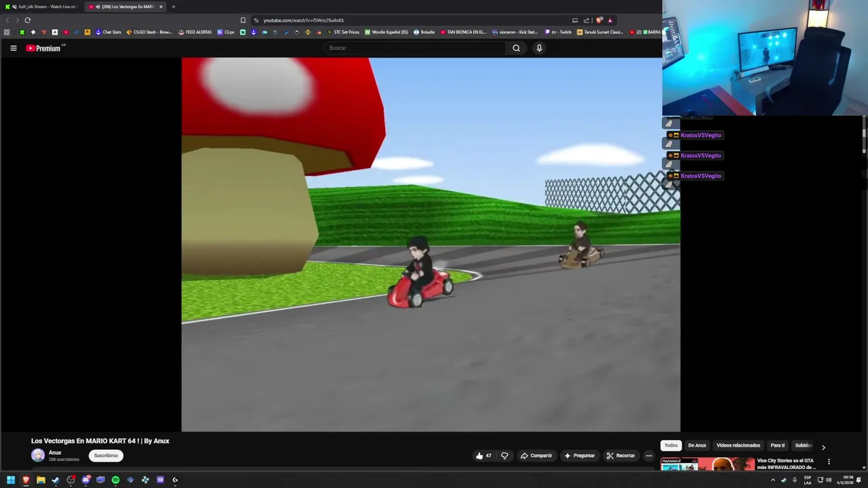This screenshot has width=868, height=488.
Task: Like the video with thumbs-up button
Action: (x=484, y=455)
